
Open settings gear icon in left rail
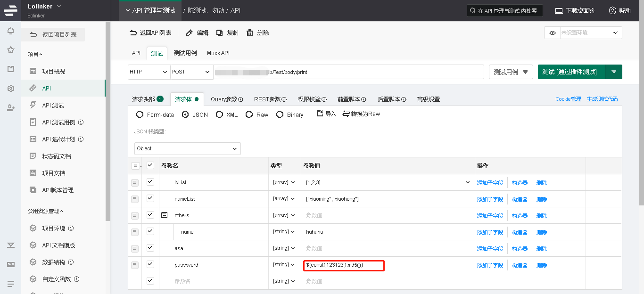pos(10,89)
